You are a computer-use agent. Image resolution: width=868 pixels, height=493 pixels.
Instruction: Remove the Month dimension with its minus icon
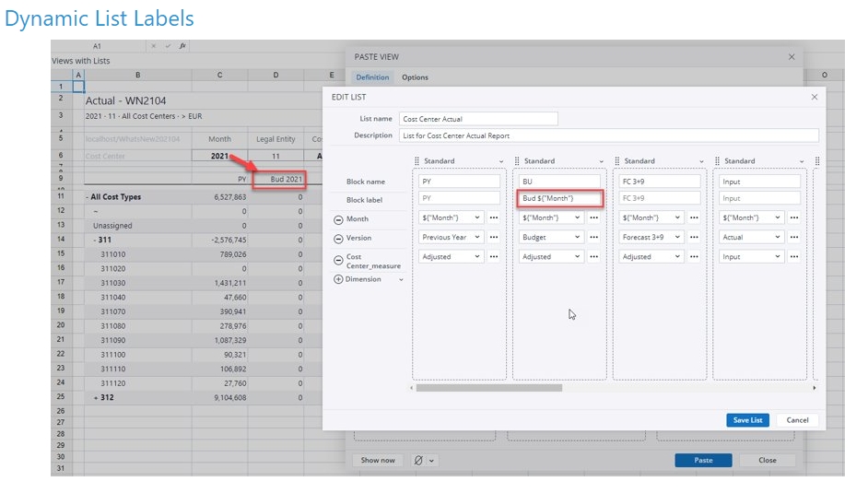(338, 219)
